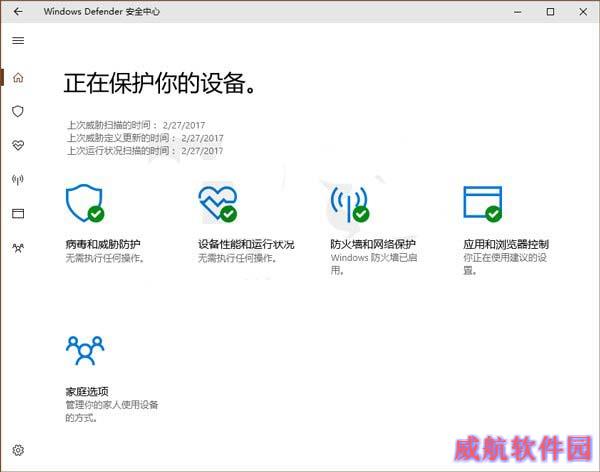Click the '正在保护你的设备' heading
Viewport: 600px width, 472px height.
tap(159, 83)
